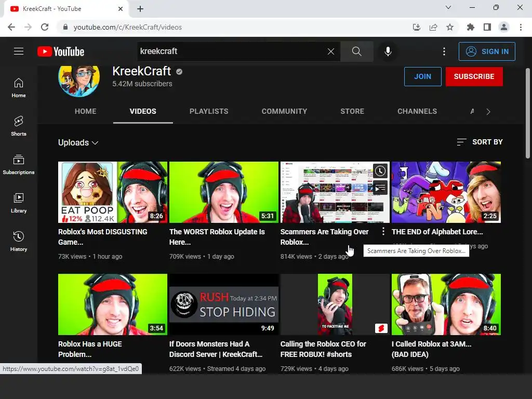Click the browser forward arrow

click(28, 27)
